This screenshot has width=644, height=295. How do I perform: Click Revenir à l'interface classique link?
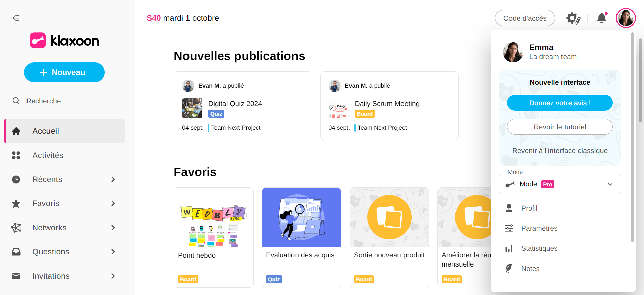(559, 151)
